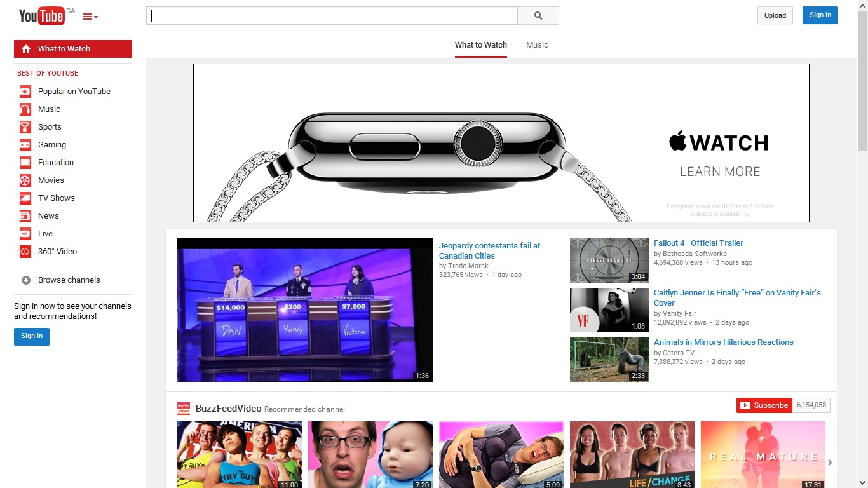Play the BuzzFeed Try Guys thumbnail

(x=240, y=455)
